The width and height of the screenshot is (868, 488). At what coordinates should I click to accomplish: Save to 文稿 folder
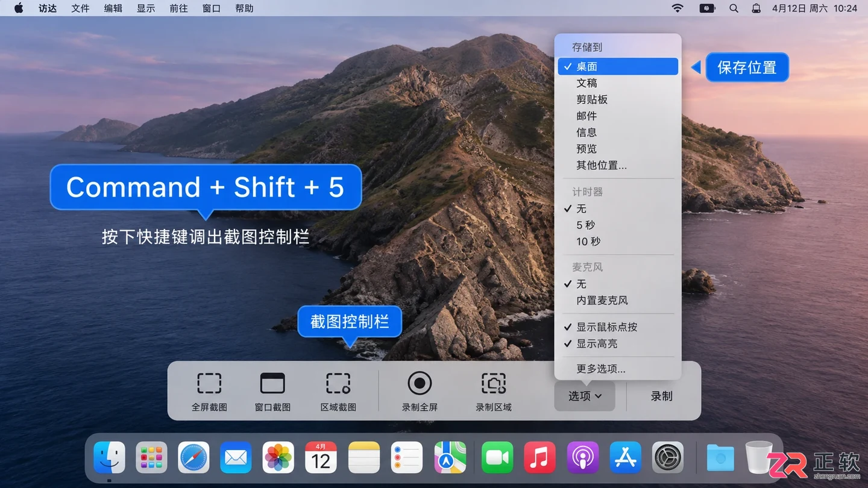click(x=618, y=83)
